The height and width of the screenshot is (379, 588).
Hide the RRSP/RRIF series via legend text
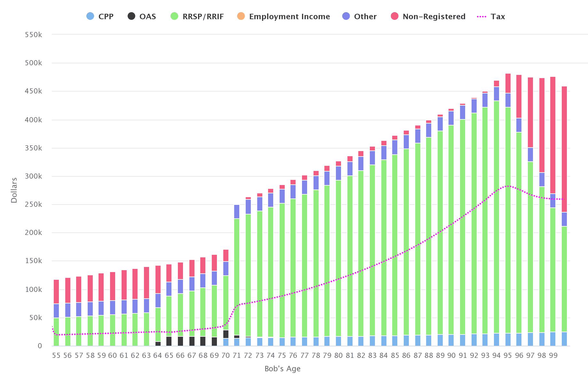[x=203, y=17]
